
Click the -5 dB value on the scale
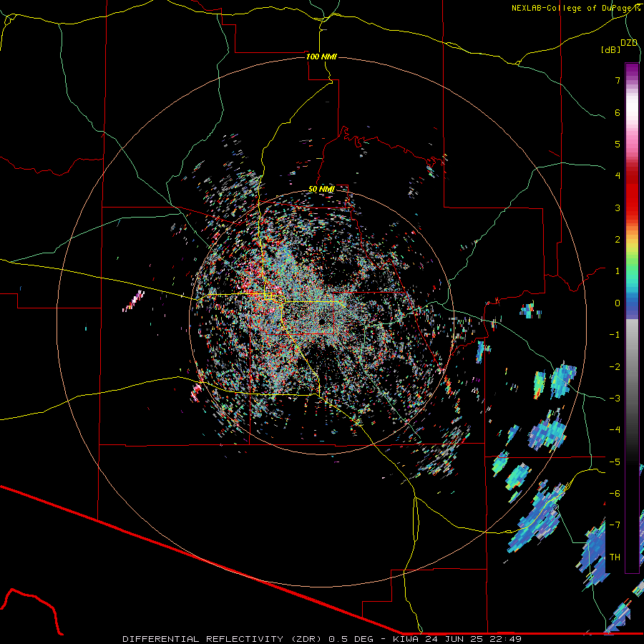click(615, 462)
